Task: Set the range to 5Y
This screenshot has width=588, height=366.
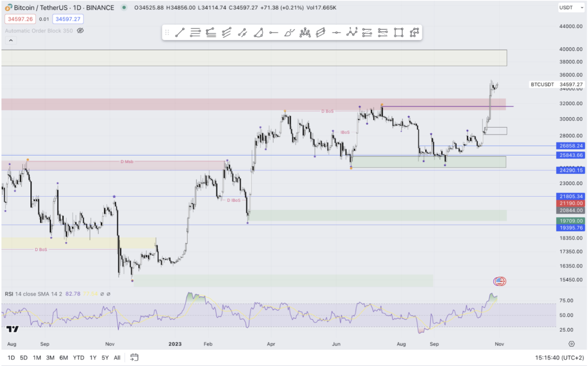Action: coord(105,358)
